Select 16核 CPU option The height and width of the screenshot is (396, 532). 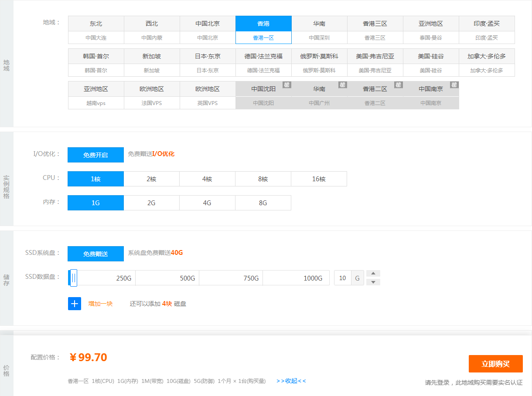tap(319, 179)
